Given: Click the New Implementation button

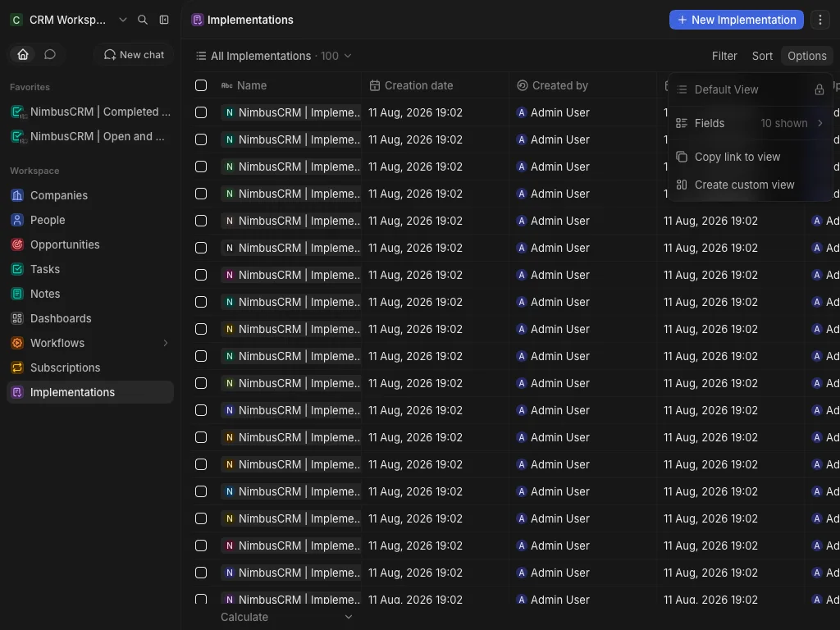Looking at the screenshot, I should (x=736, y=20).
